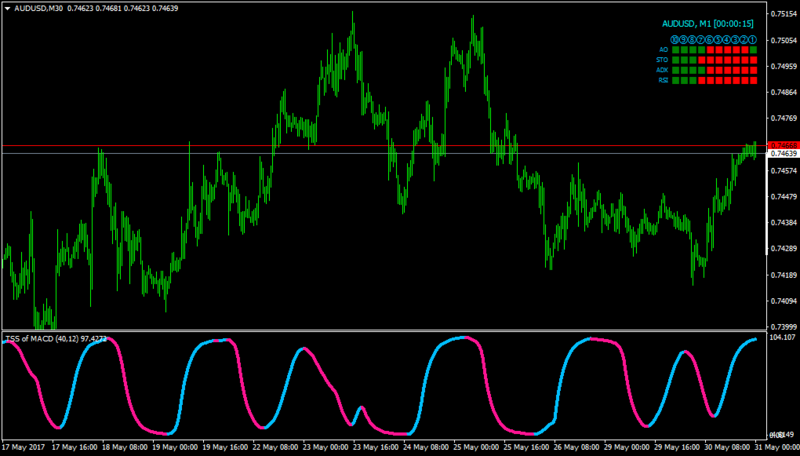Click the 23 May 00:00 time label
Viewport: 800px width, 456px height.
(x=326, y=447)
